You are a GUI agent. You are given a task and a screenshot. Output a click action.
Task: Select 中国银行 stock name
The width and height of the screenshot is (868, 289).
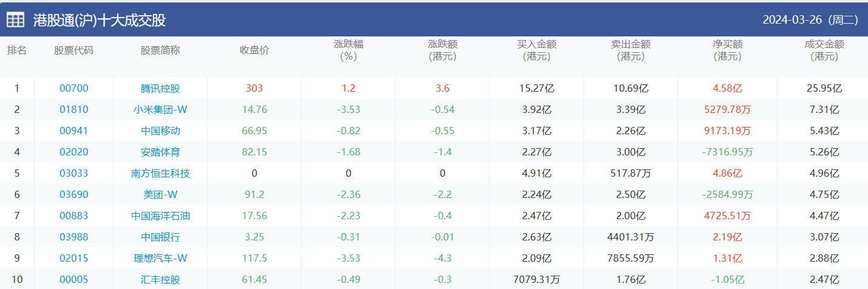coord(160,237)
